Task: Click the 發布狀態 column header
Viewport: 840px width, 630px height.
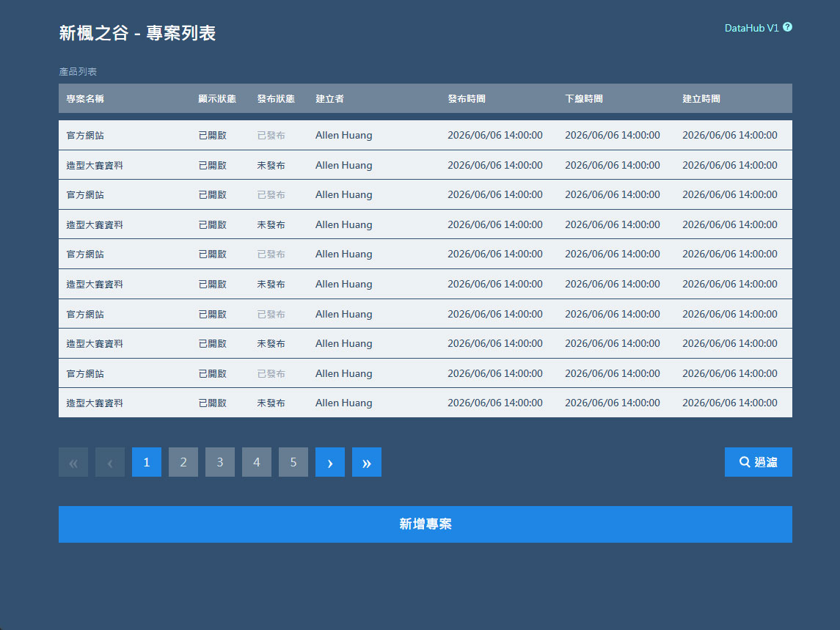Action: pyautogui.click(x=276, y=98)
